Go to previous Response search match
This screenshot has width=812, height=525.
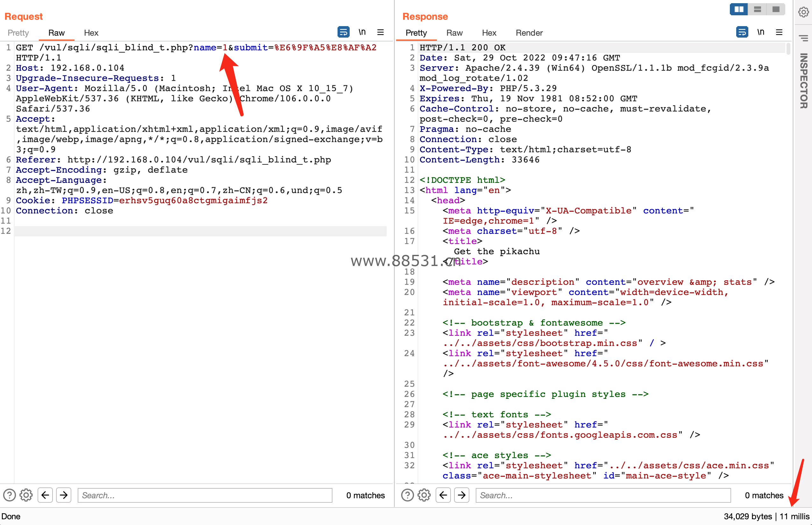443,495
